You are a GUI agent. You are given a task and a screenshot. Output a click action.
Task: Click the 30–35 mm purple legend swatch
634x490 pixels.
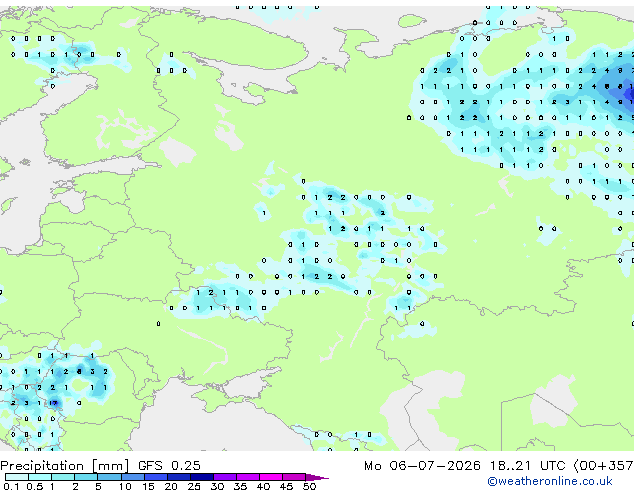click(225, 477)
